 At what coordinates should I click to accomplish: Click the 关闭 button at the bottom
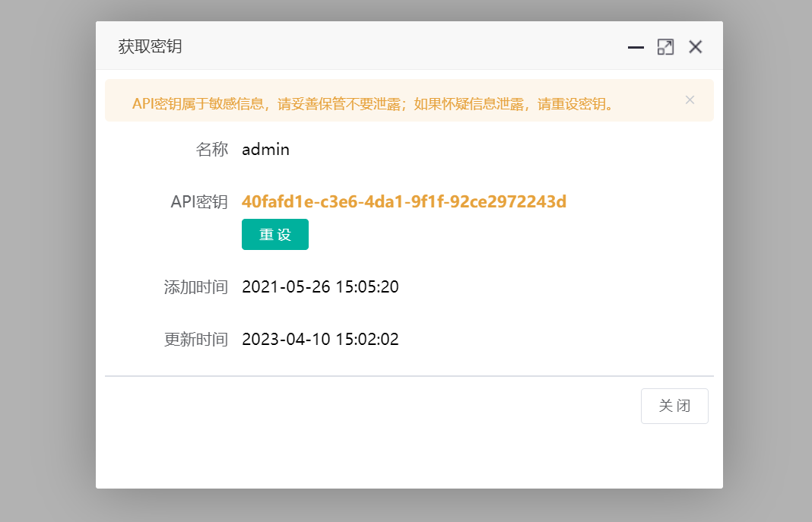point(674,406)
